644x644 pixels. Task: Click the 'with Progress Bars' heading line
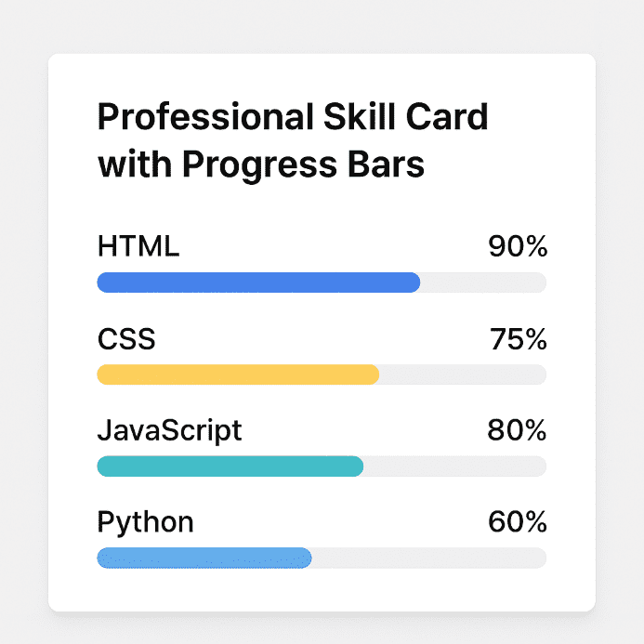pyautogui.click(x=261, y=164)
